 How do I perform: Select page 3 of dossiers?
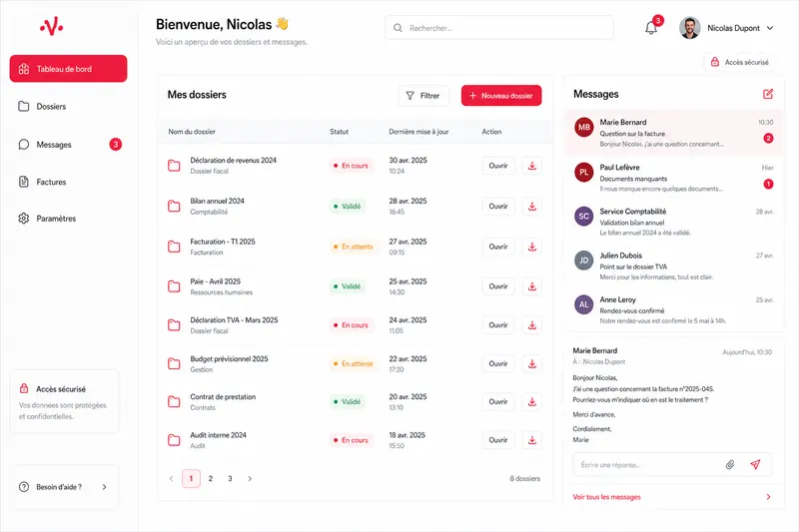coord(230,478)
